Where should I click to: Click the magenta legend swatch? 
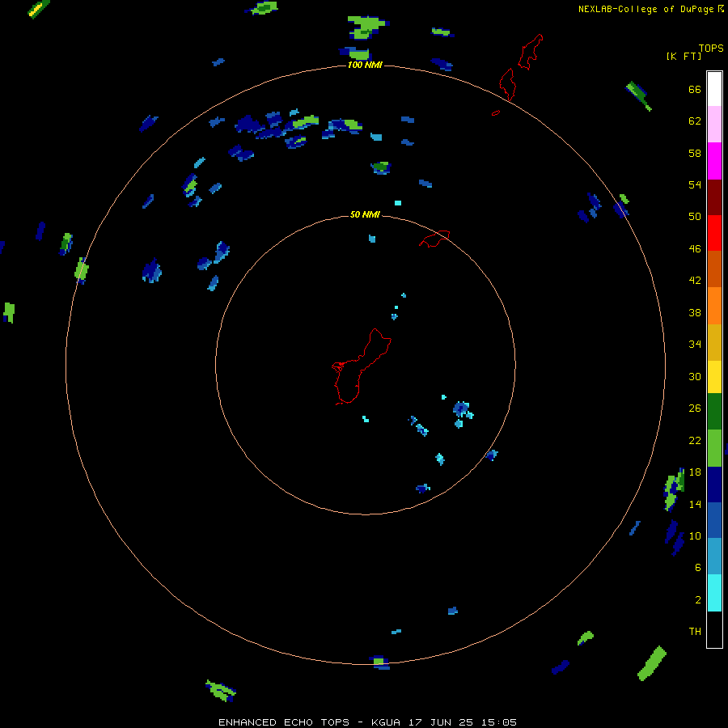pyautogui.click(x=714, y=161)
